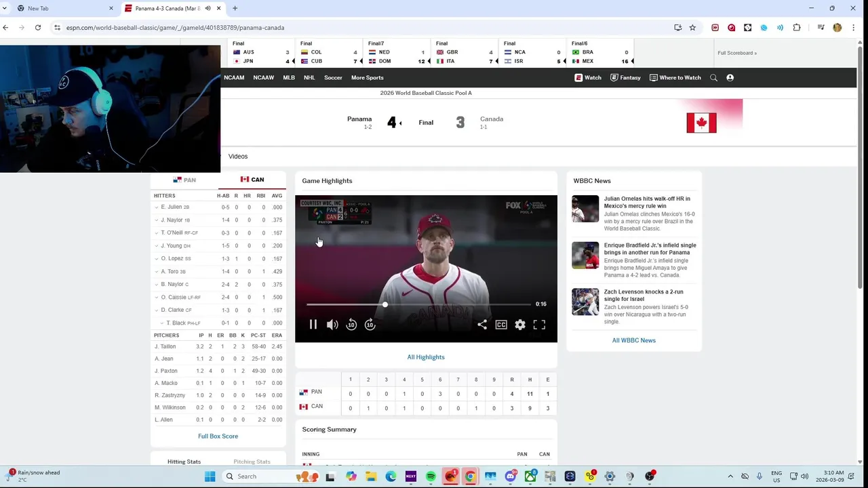868x488 pixels.
Task: Open Fantasy in ESPN nav bar
Action: point(625,77)
